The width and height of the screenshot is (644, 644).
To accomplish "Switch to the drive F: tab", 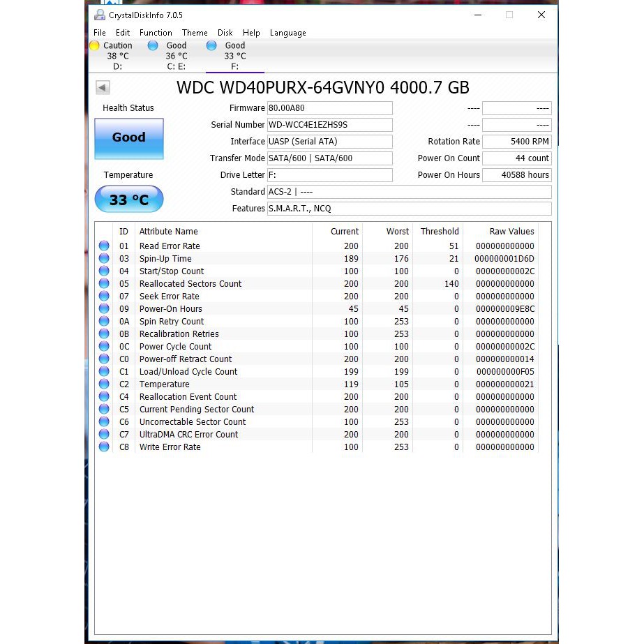I will 234,56.
